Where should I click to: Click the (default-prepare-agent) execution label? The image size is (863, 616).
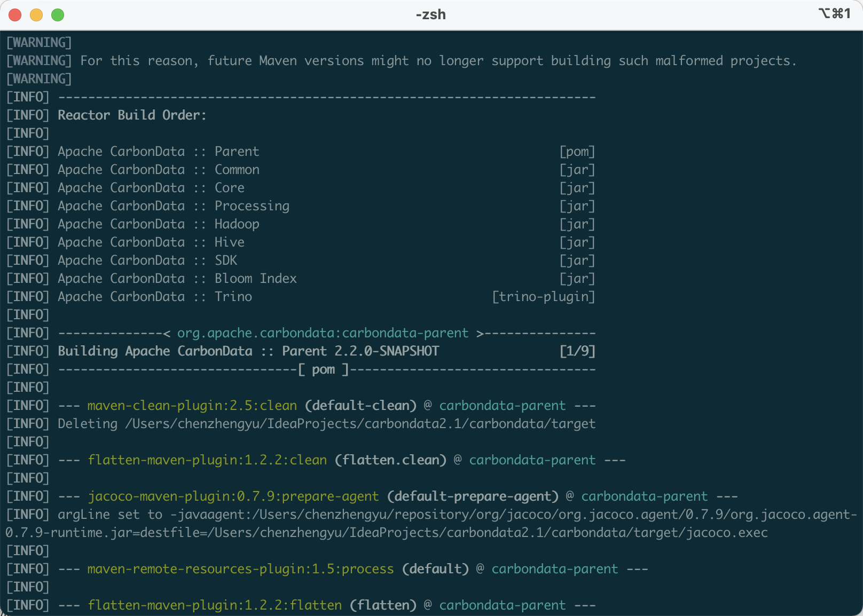(x=473, y=496)
